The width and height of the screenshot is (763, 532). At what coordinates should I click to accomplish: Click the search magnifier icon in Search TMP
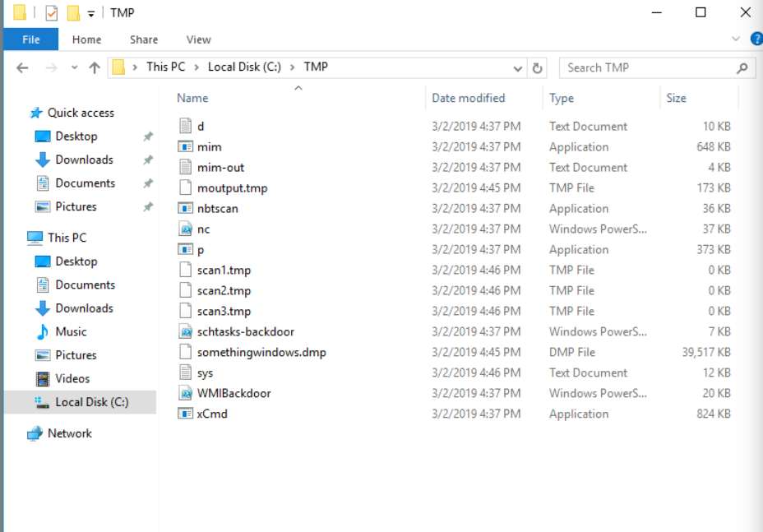[743, 67]
